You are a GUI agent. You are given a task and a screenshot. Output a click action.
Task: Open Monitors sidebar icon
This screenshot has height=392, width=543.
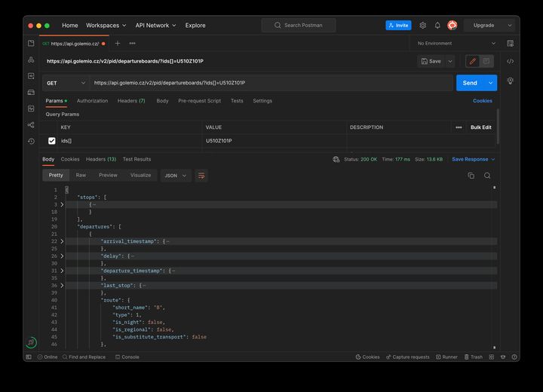[31, 109]
